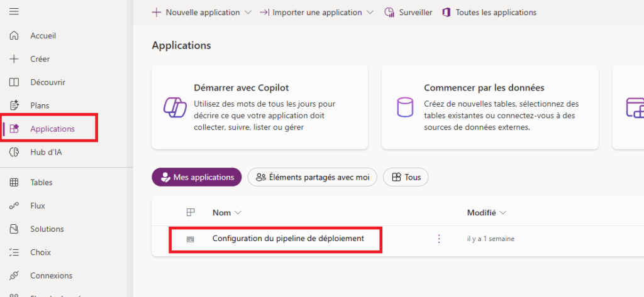The image size is (644, 297).
Task: Click the Créer plus icon
Action: coord(14,59)
